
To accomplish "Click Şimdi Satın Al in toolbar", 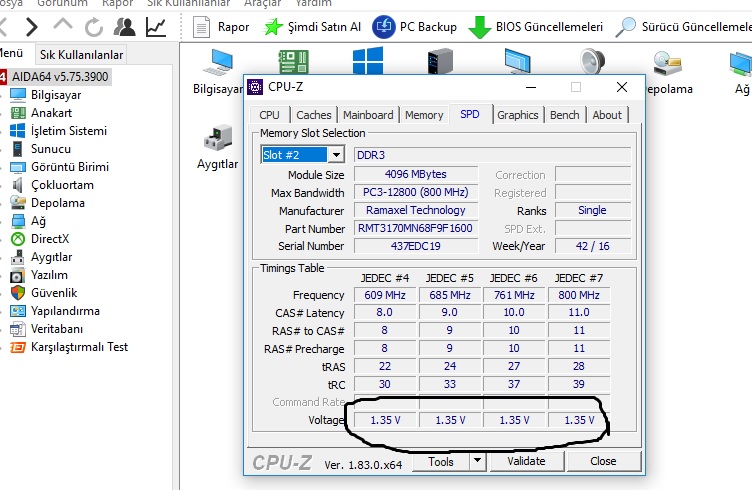I will [x=312, y=27].
